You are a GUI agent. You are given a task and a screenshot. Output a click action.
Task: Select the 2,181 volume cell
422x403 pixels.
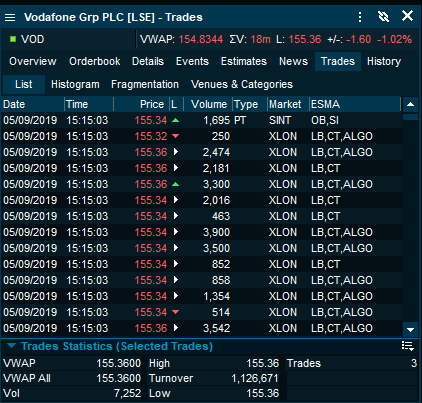coord(216,168)
